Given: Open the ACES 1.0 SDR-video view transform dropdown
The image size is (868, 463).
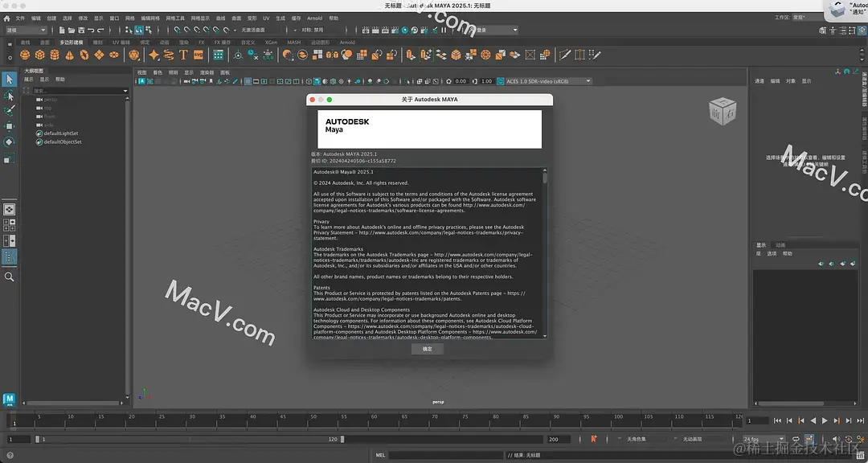Looking at the screenshot, I should click(x=547, y=81).
